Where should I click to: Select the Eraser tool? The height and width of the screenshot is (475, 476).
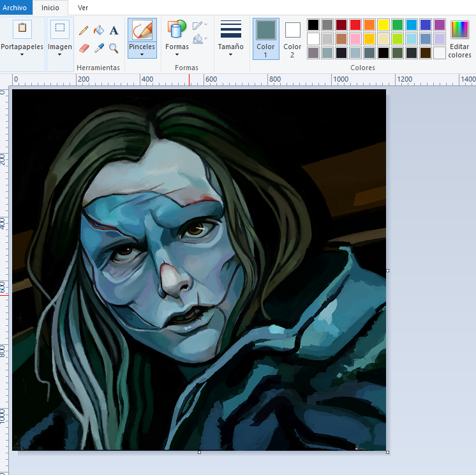tap(84, 48)
